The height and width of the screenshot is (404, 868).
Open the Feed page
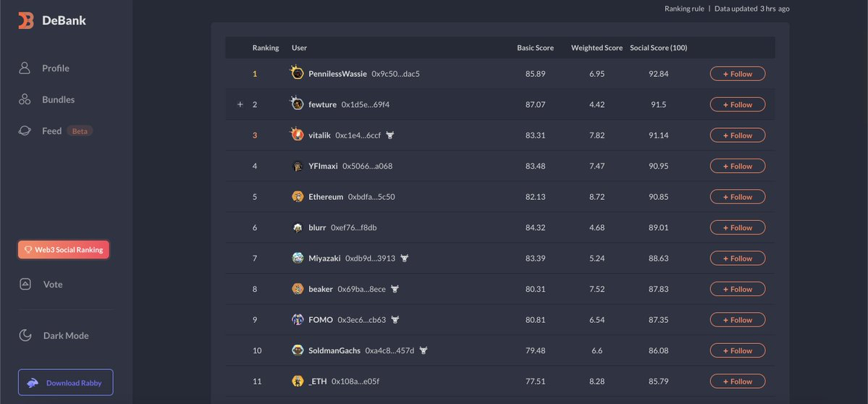51,131
